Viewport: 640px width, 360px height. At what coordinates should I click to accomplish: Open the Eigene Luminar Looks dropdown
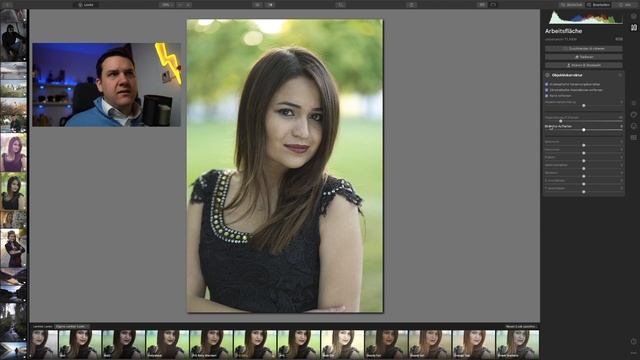71,327
